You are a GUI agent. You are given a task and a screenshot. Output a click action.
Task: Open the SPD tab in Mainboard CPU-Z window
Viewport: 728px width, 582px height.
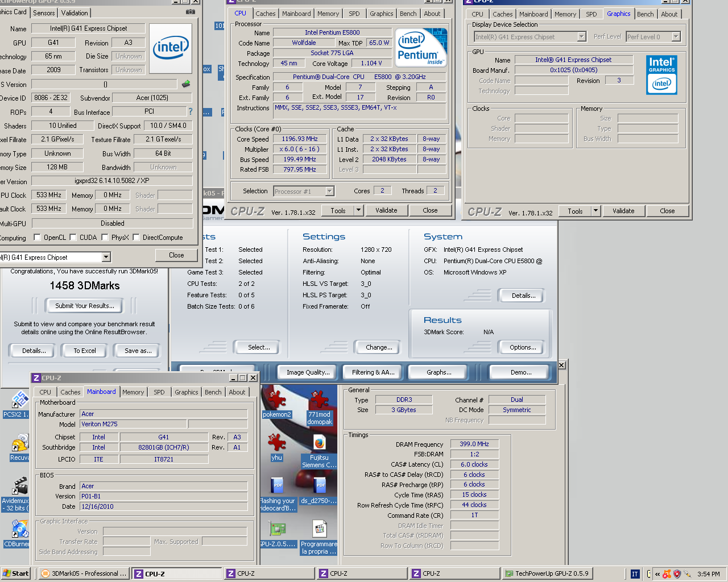point(159,392)
